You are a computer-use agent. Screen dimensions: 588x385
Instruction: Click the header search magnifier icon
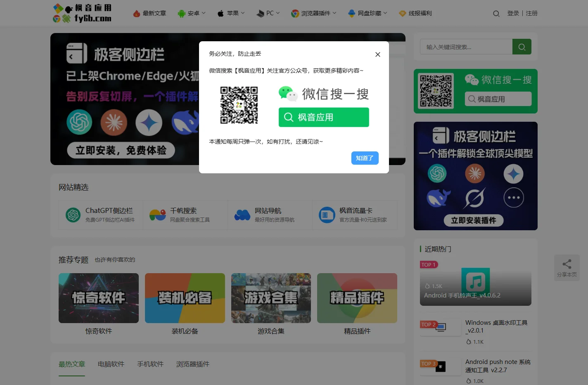496,14
